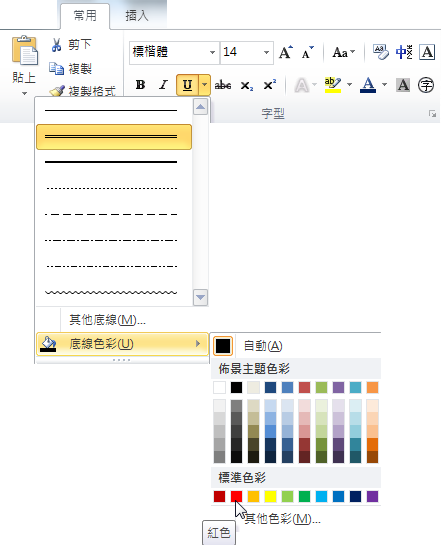441x545 pixels.
Task: Apply Superscript x² formatting
Action: (x=270, y=84)
